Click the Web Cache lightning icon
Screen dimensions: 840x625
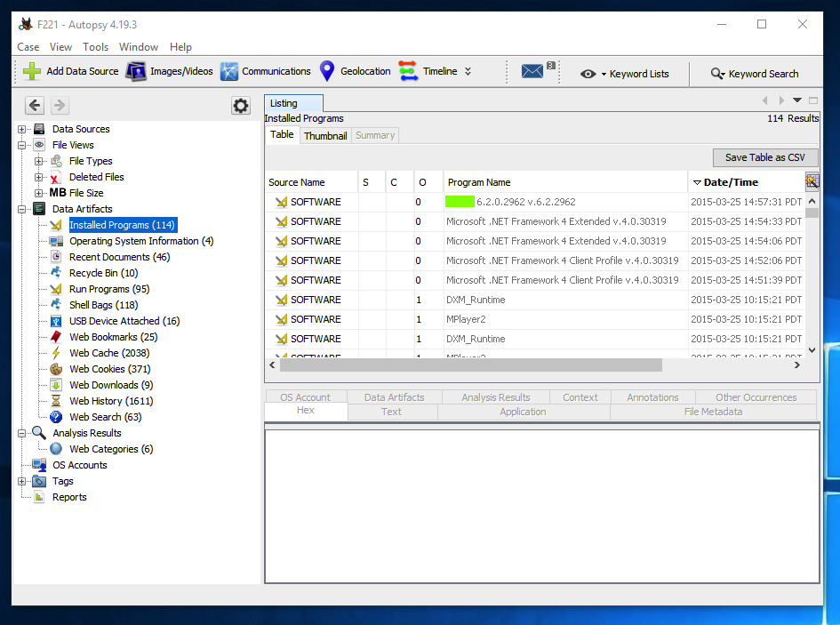click(x=56, y=353)
